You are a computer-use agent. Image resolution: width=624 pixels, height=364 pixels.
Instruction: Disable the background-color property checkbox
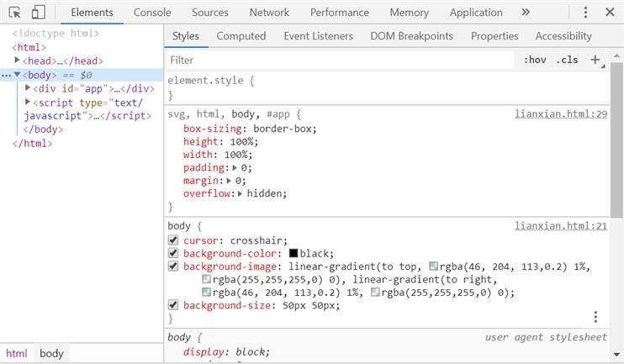[173, 253]
